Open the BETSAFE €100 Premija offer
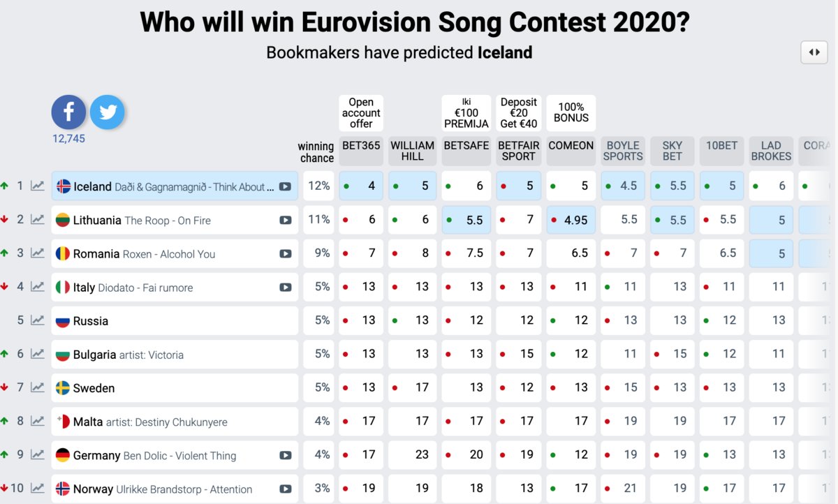The image size is (838, 504). (466, 113)
